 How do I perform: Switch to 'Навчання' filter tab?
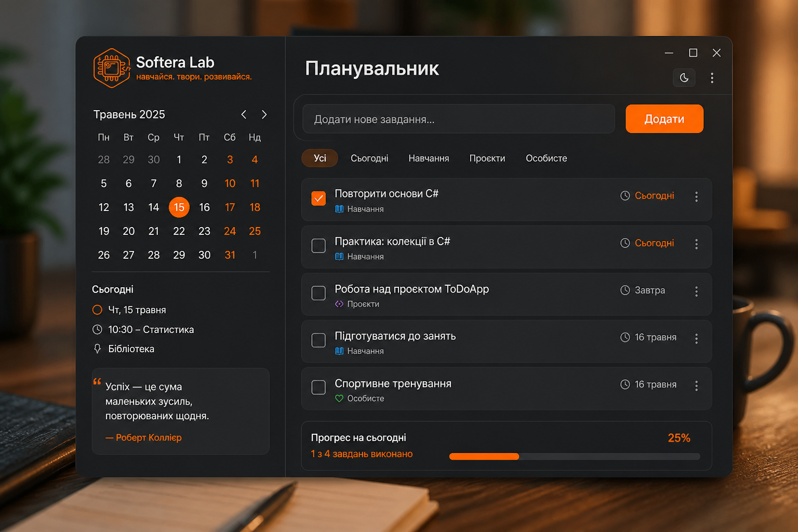coord(429,158)
